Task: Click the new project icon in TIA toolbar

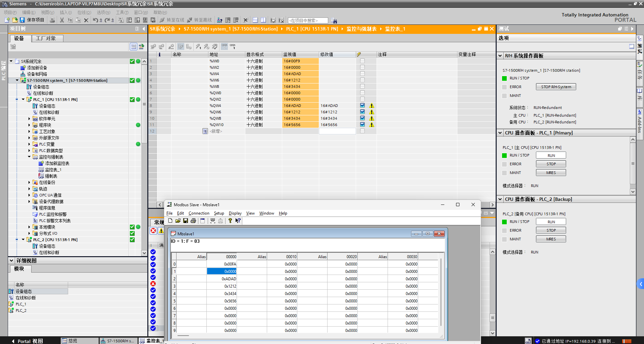Action: [7, 20]
